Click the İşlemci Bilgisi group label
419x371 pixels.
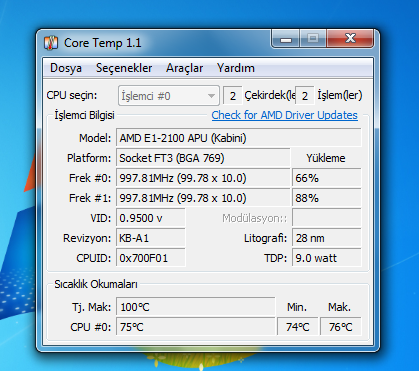(x=84, y=115)
